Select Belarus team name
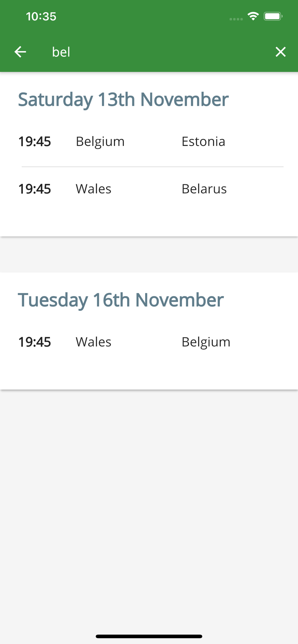 coord(204,189)
